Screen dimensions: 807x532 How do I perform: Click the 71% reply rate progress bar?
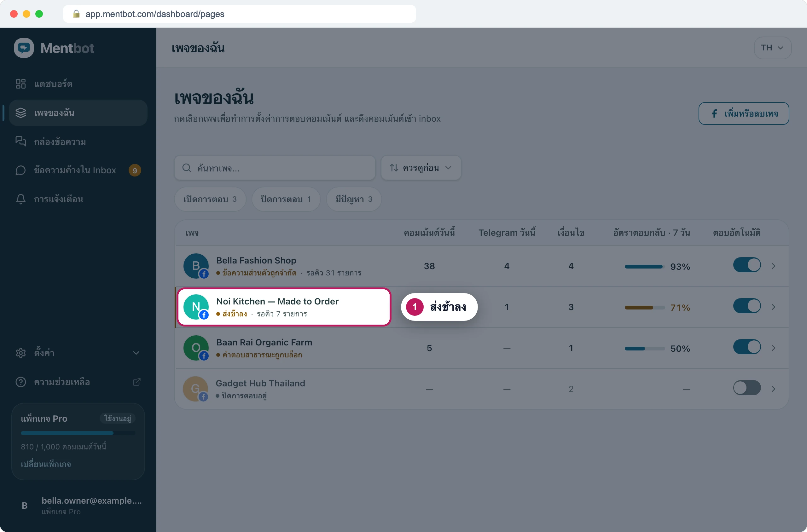(x=644, y=308)
